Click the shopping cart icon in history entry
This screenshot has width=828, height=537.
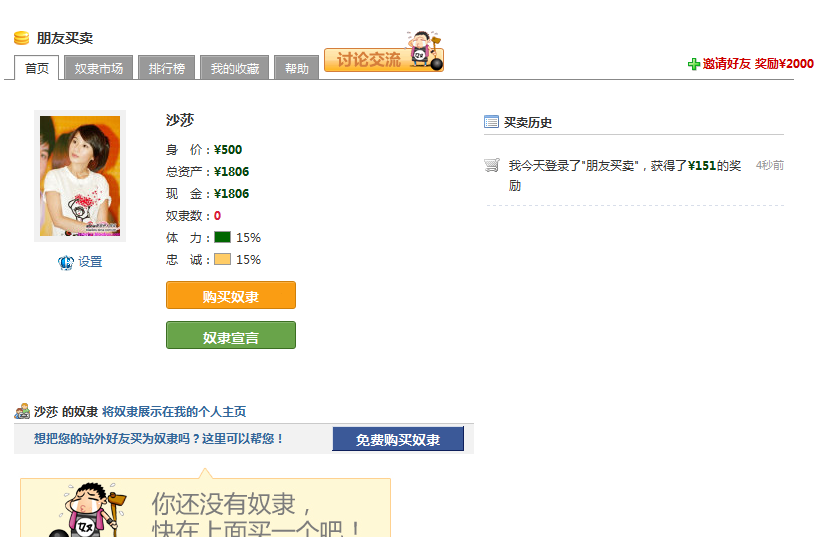click(x=492, y=165)
